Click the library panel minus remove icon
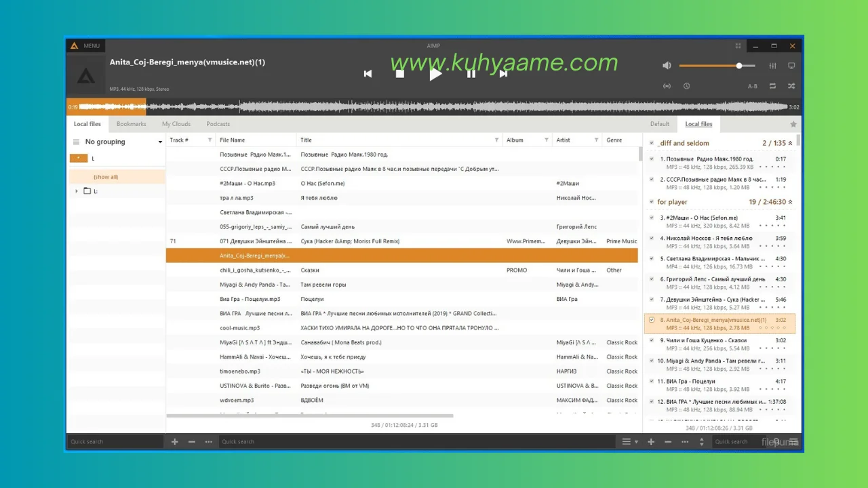Viewport: 868px width, 488px height. coord(192,442)
